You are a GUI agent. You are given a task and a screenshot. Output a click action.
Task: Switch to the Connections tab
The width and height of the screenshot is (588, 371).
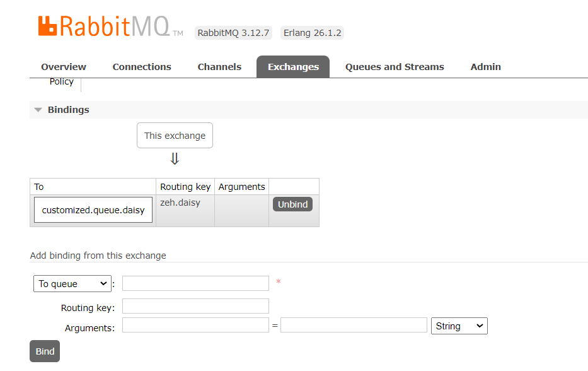click(142, 67)
